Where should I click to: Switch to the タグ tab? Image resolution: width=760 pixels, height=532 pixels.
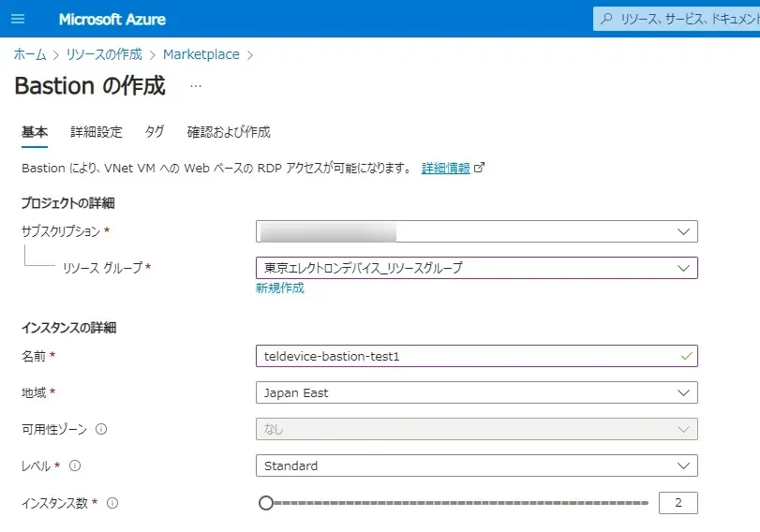click(155, 132)
